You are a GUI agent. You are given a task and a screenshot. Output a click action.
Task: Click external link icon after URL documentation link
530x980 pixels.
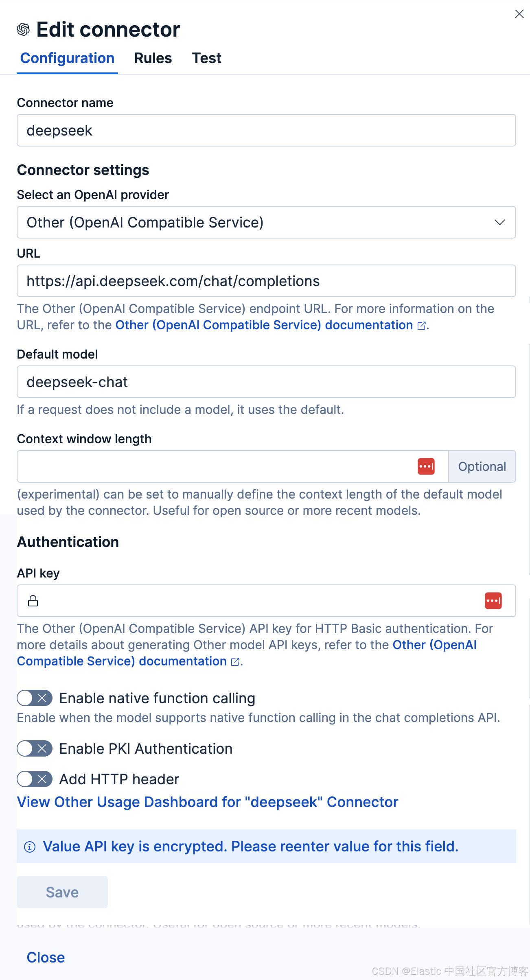(422, 326)
